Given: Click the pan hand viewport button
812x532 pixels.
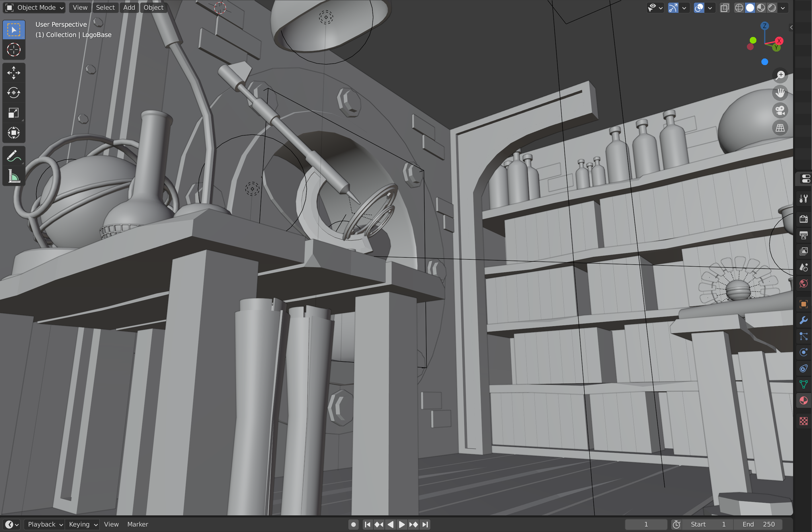Looking at the screenshot, I should (x=780, y=93).
